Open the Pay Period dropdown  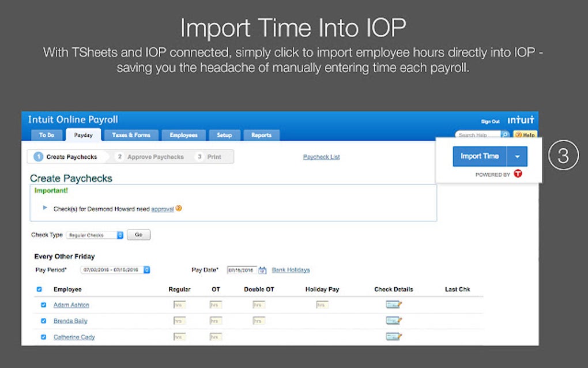[x=146, y=269]
